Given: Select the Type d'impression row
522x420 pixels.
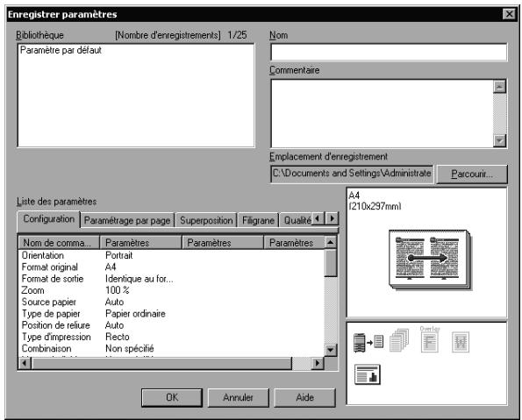Looking at the screenshot, I should click(171, 337).
